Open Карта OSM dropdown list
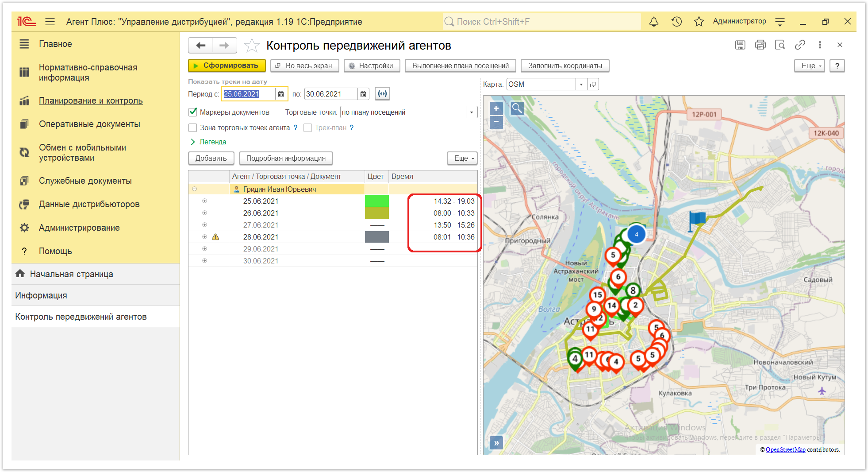 pyautogui.click(x=581, y=84)
